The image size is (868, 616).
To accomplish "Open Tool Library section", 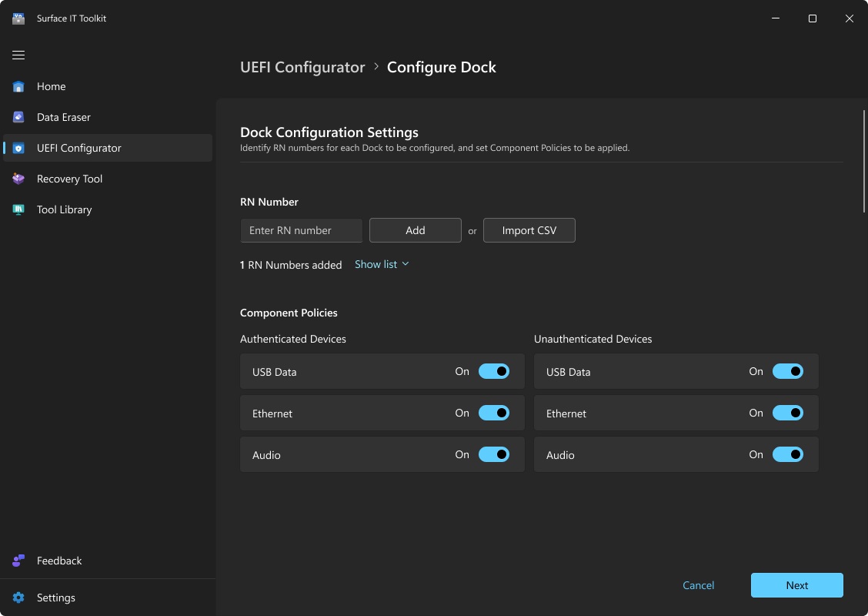I will tap(108, 209).
